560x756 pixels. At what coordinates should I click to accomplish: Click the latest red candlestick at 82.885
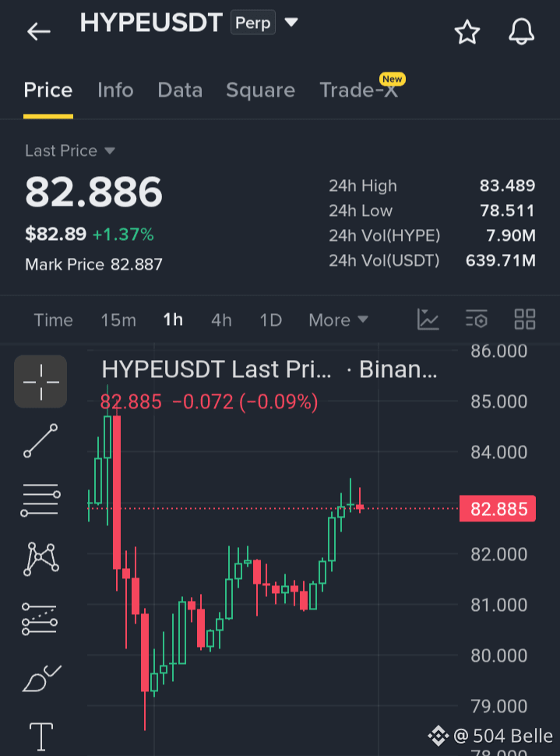360,507
